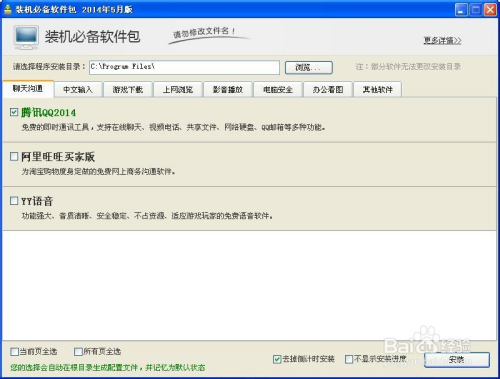The height and width of the screenshot is (379, 500).
Task: Open the 游戏下载 tab
Action: 128,89
